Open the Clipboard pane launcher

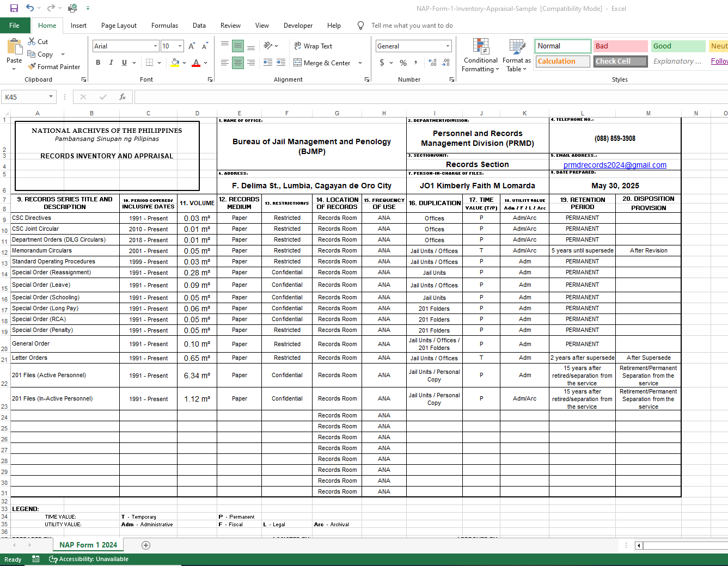click(x=84, y=79)
